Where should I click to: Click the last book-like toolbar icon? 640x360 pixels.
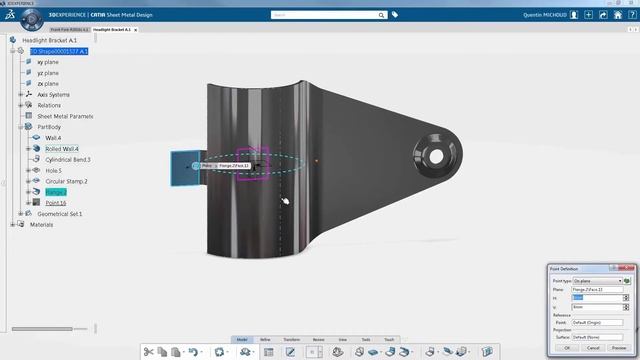tap(487, 352)
